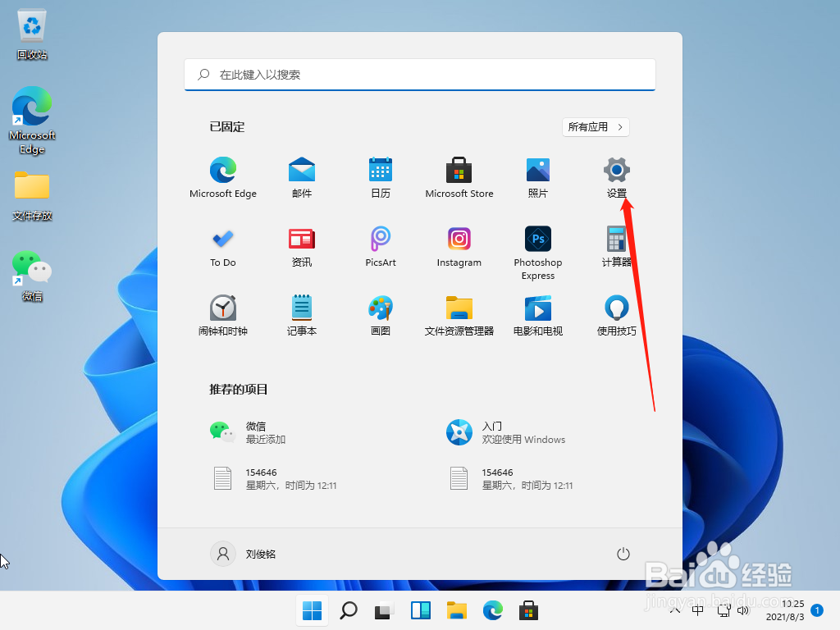Open 闹钟和时钟 (Alarms & Clock)
This screenshot has width=840, height=630.
[x=222, y=314]
